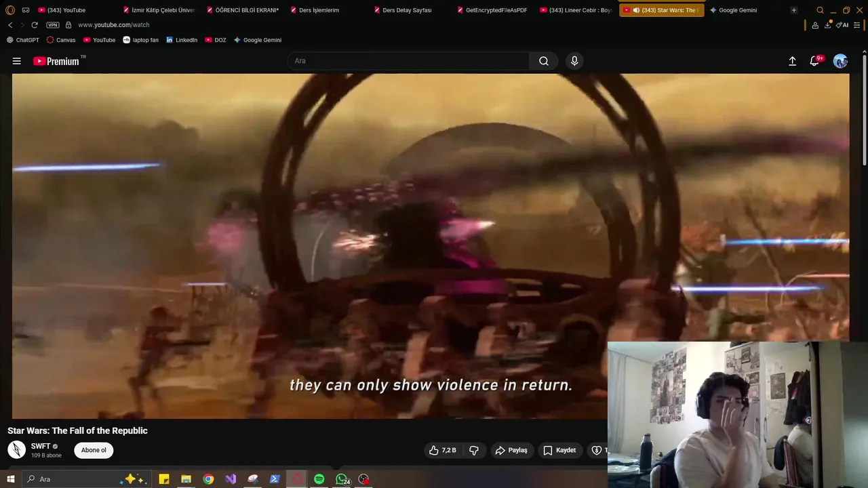Open Canvas bookmark
Image resolution: width=868 pixels, height=488 pixels.
point(61,40)
